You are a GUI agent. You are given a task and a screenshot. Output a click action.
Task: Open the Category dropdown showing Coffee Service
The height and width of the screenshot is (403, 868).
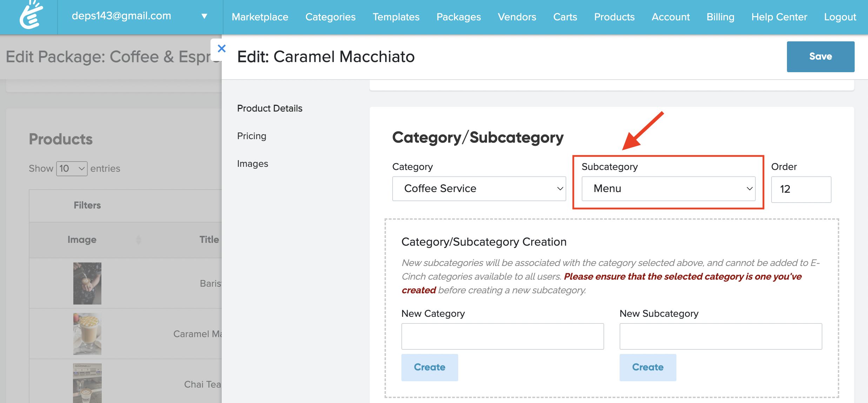pos(479,189)
